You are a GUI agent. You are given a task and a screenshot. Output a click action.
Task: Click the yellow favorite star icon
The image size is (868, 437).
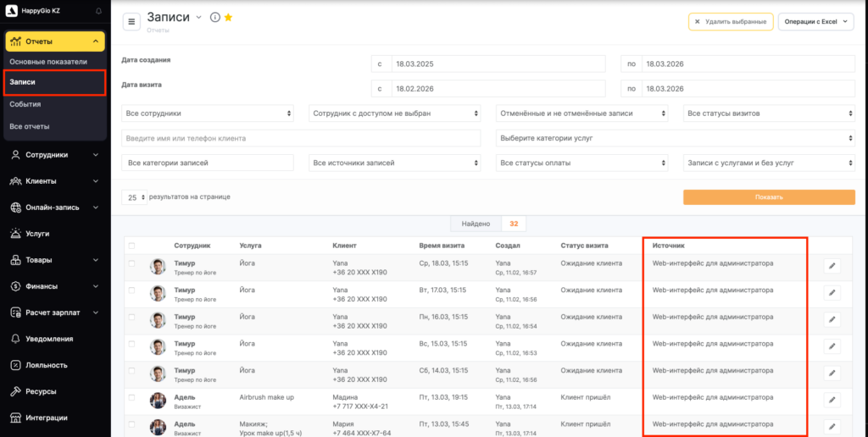(228, 18)
